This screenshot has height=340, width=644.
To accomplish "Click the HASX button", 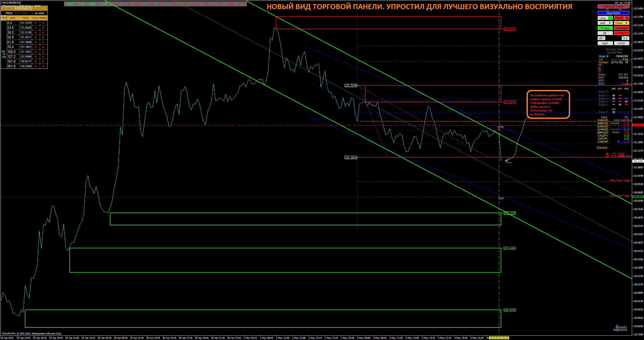I will pyautogui.click(x=621, y=43).
